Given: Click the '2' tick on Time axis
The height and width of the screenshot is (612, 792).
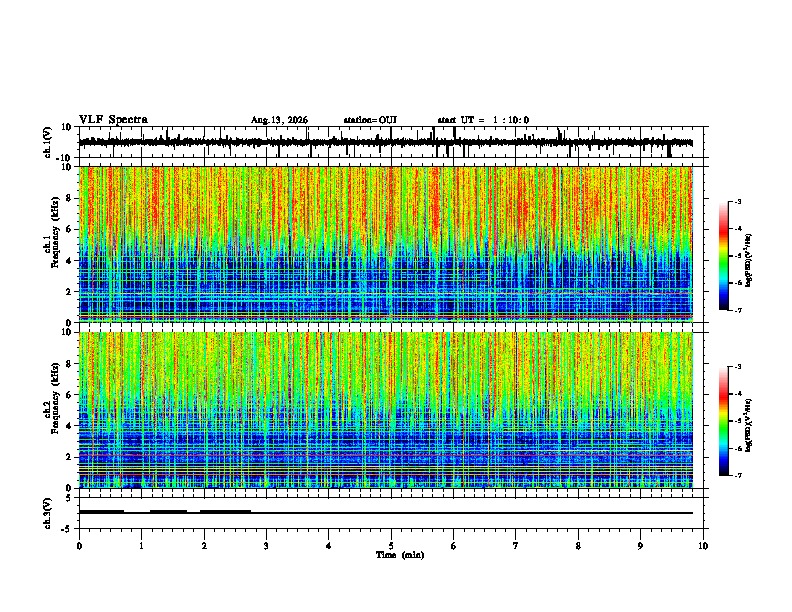Looking at the screenshot, I should pyautogui.click(x=204, y=545).
